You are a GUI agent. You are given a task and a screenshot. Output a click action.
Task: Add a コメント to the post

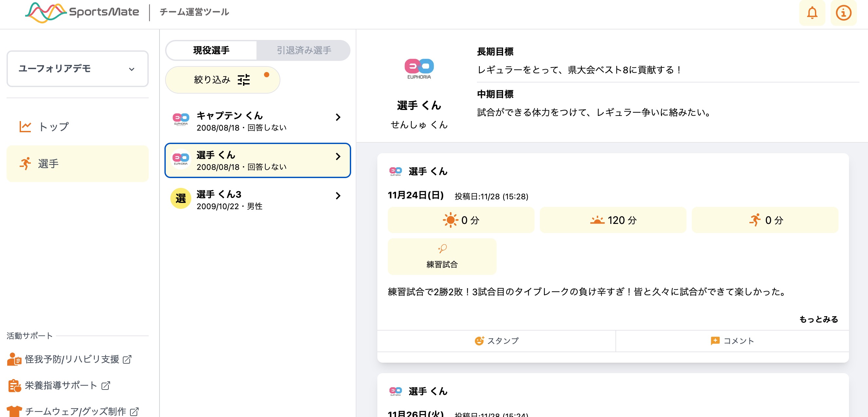click(732, 341)
